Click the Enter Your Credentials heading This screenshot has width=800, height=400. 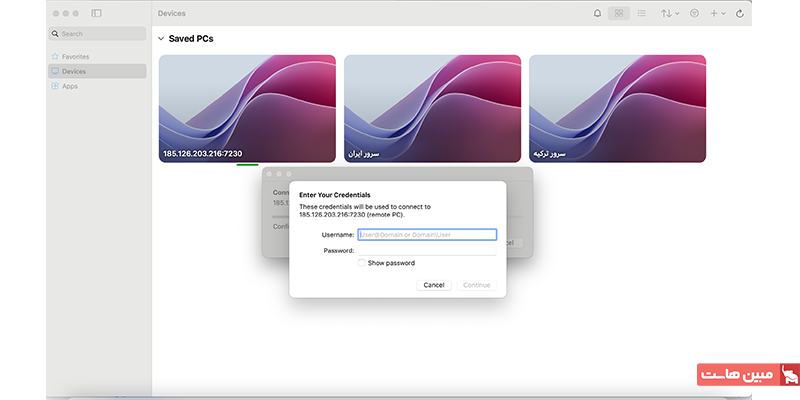tap(335, 195)
